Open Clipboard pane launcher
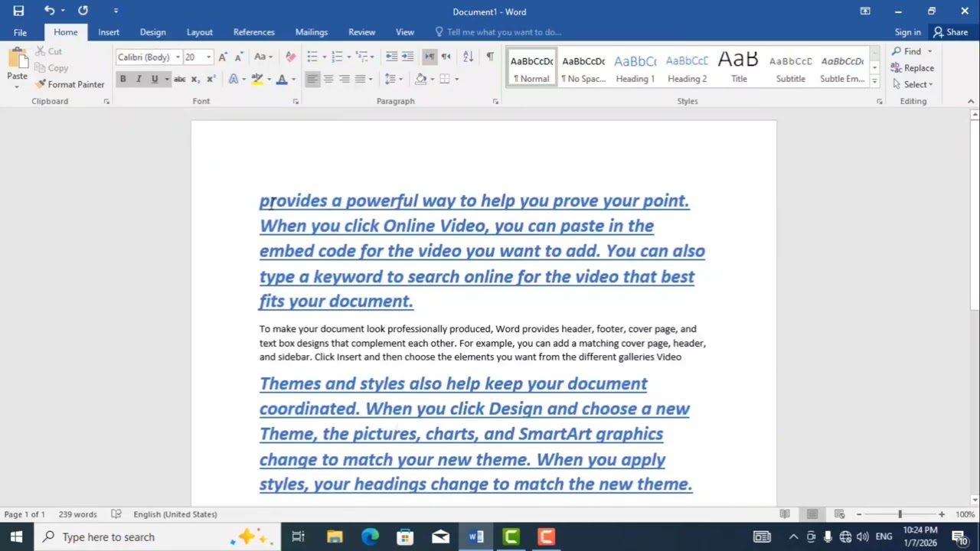Screen dimensions: 980x551 [x=106, y=101]
